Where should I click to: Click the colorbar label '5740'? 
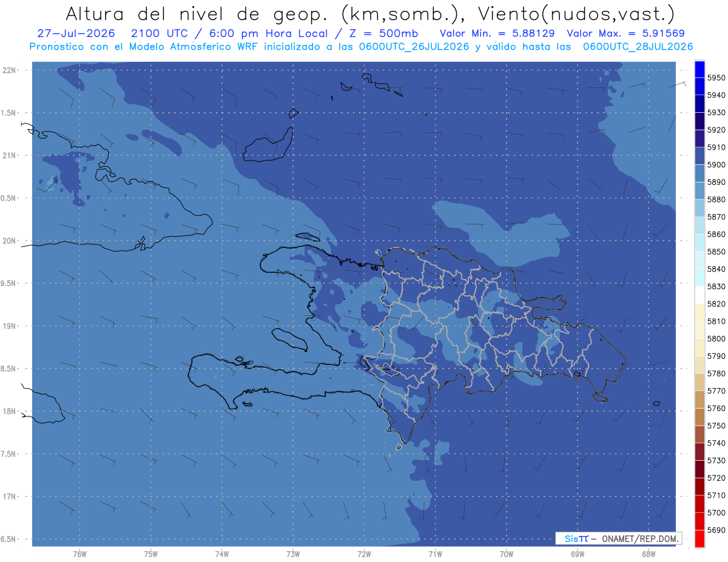[x=716, y=443]
